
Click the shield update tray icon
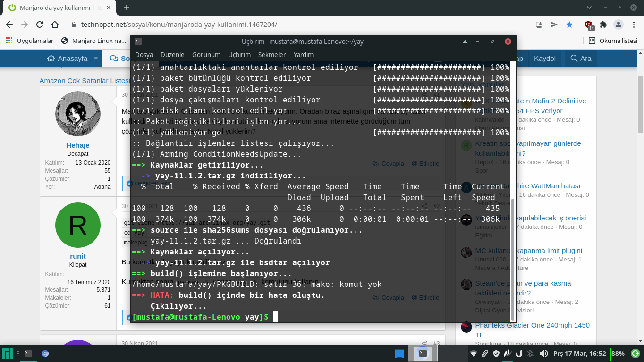[496, 354]
